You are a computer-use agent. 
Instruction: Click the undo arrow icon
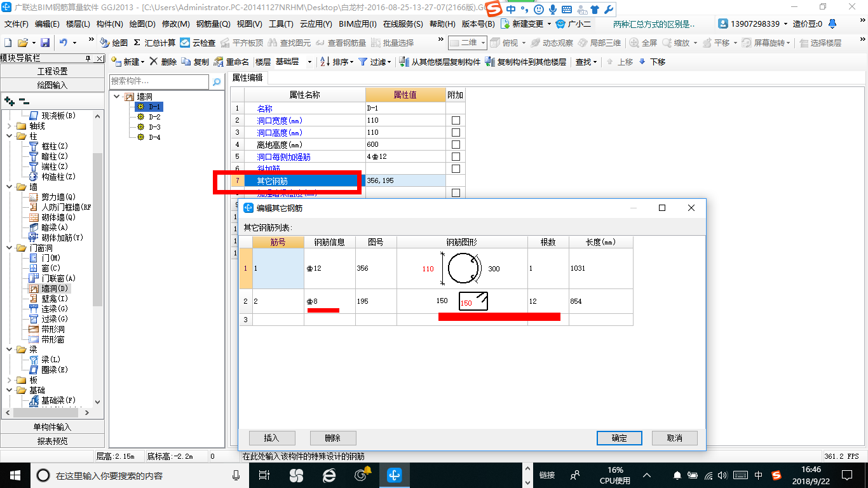64,43
